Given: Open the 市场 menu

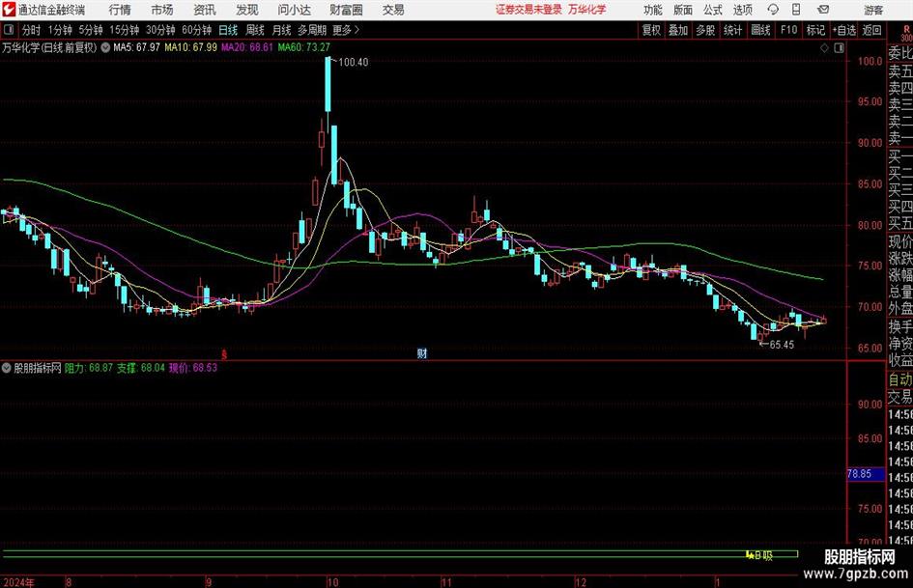Looking at the screenshot, I should pyautogui.click(x=162, y=10).
